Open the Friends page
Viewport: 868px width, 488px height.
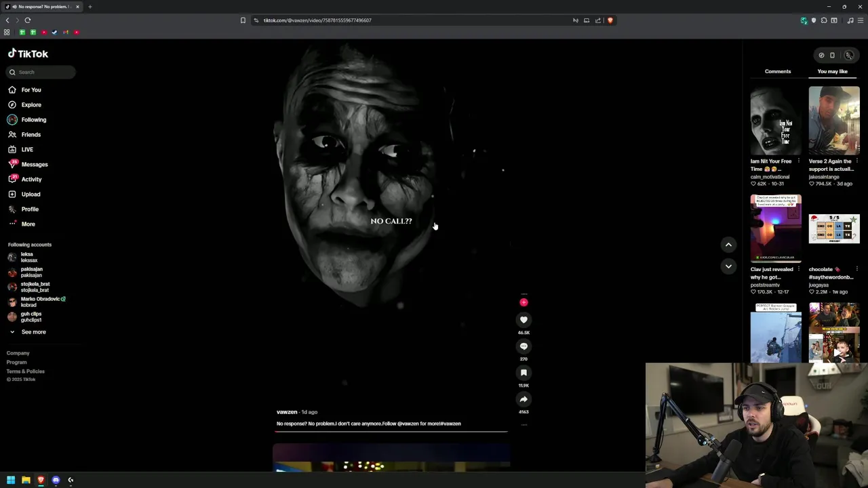point(24,134)
